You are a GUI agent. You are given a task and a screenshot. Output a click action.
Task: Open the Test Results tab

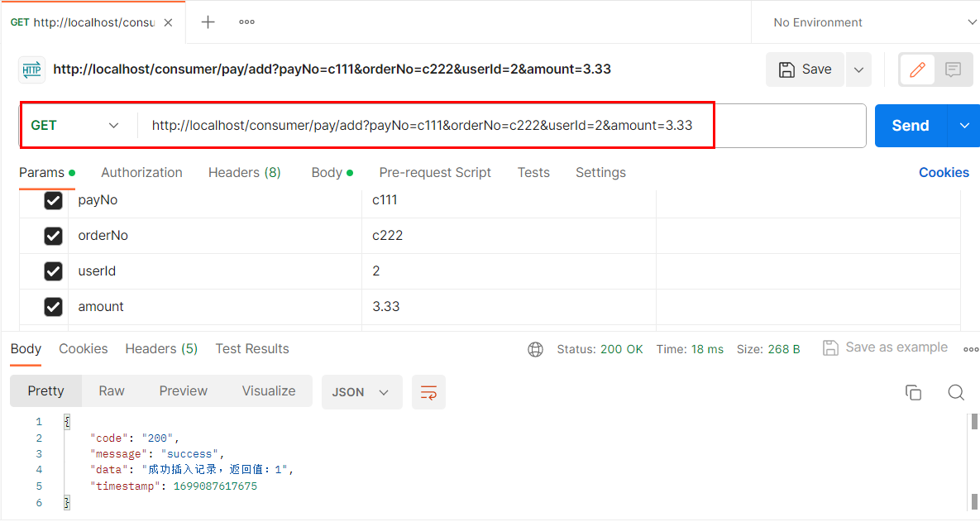pyautogui.click(x=252, y=349)
